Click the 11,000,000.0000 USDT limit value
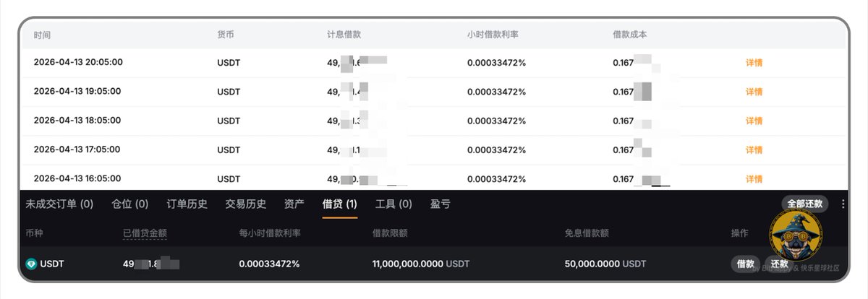868x299 pixels. (420, 264)
